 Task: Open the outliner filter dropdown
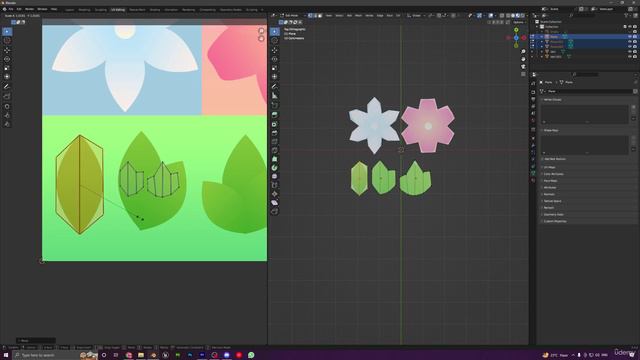628,16
